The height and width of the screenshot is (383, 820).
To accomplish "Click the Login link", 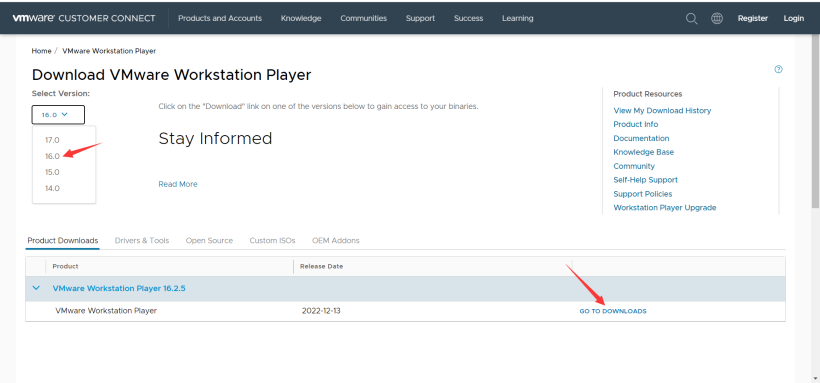I will click(x=793, y=18).
